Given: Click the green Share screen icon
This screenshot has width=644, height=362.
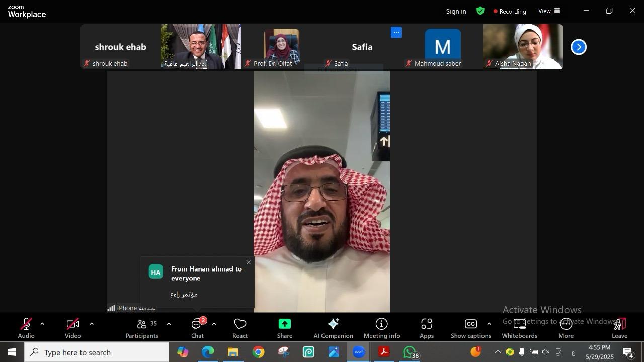Looking at the screenshot, I should [x=284, y=324].
